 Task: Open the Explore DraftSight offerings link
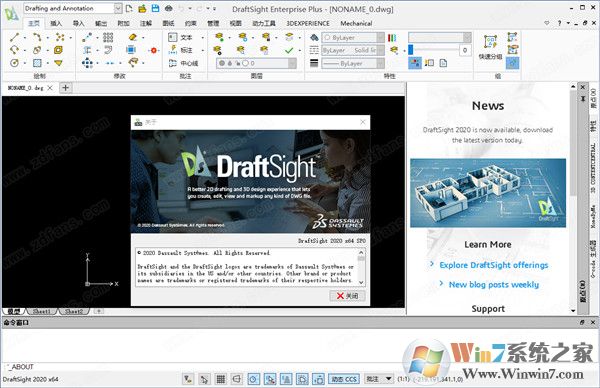coord(494,265)
